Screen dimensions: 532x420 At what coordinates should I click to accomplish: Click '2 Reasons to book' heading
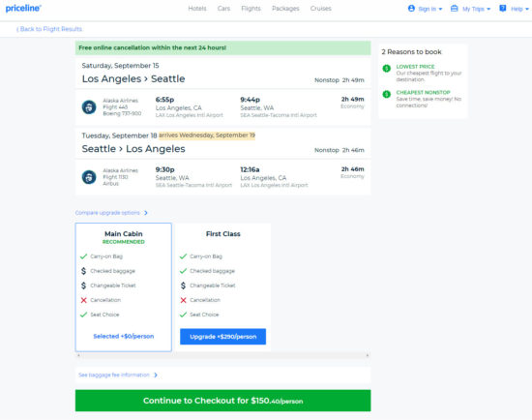411,52
